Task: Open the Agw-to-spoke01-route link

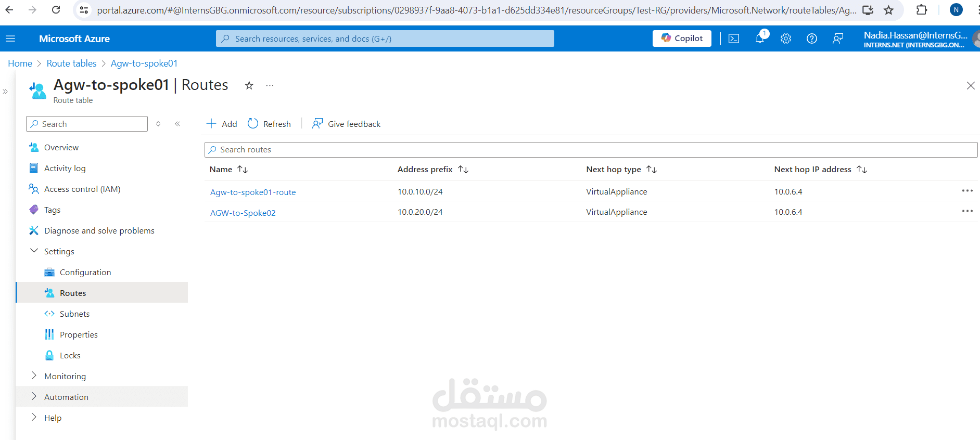Action: [253, 192]
